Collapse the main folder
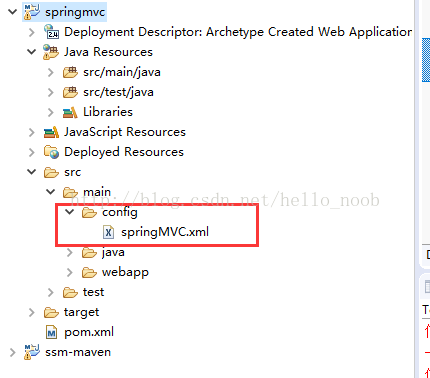 51,192
